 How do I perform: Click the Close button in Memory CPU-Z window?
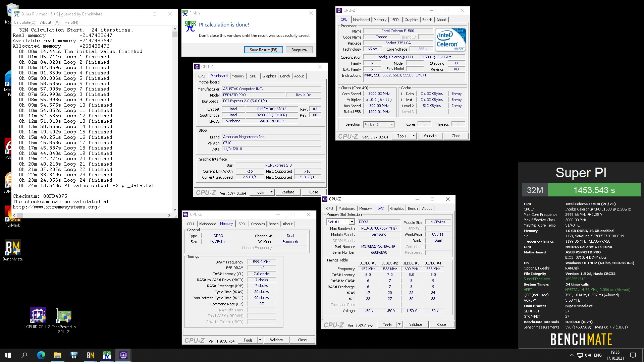click(x=302, y=340)
